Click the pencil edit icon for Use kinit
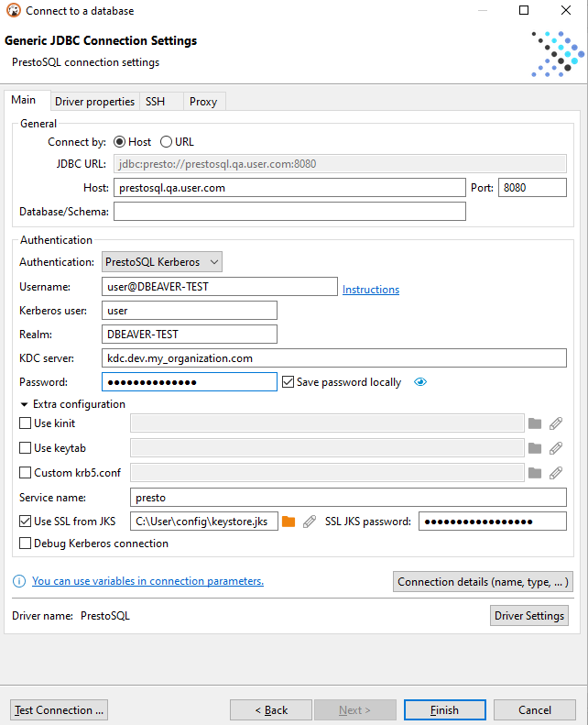 coord(556,423)
